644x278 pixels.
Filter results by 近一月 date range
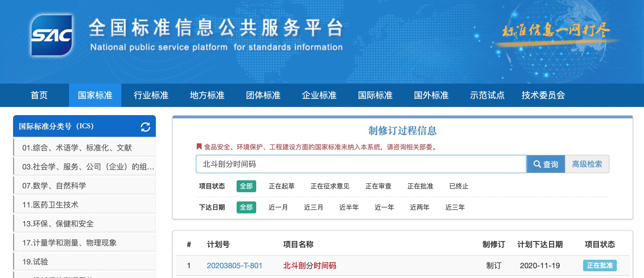click(x=278, y=207)
